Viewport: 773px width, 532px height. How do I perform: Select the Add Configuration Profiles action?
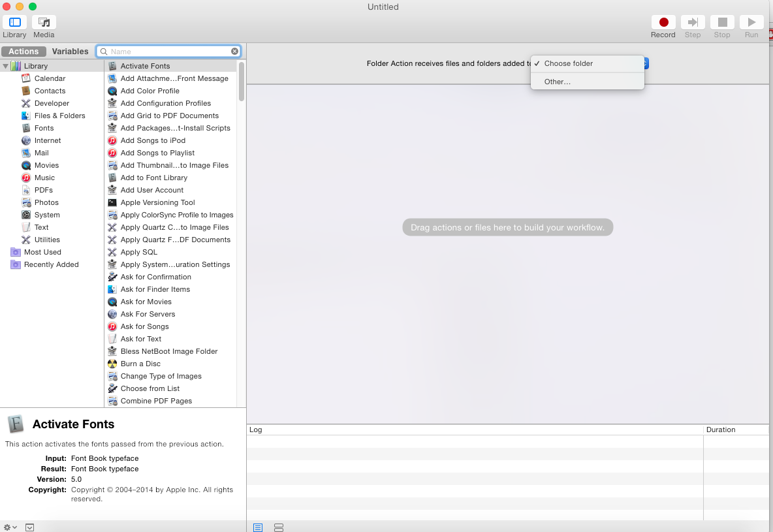click(x=170, y=103)
